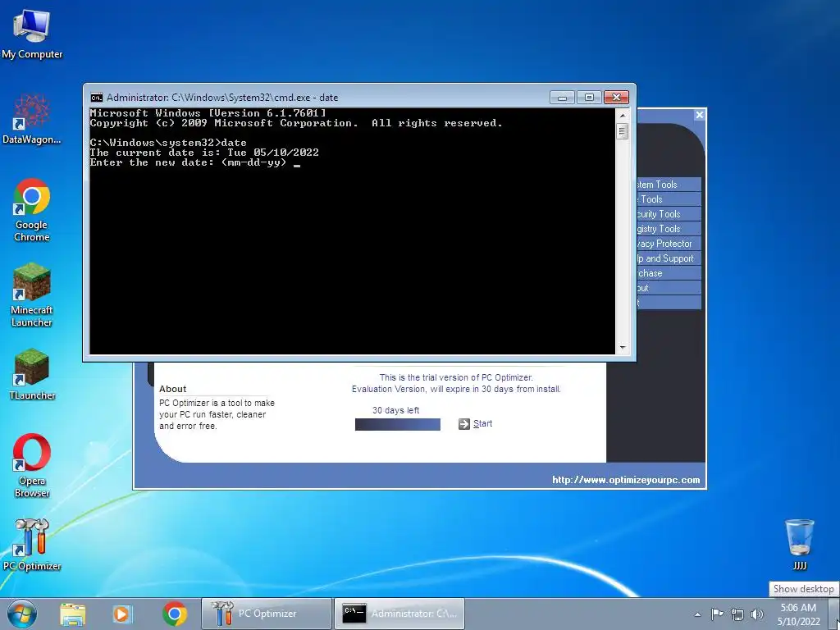This screenshot has width=840, height=630.
Task: Open Action Center flag tray icon
Action: (717, 614)
